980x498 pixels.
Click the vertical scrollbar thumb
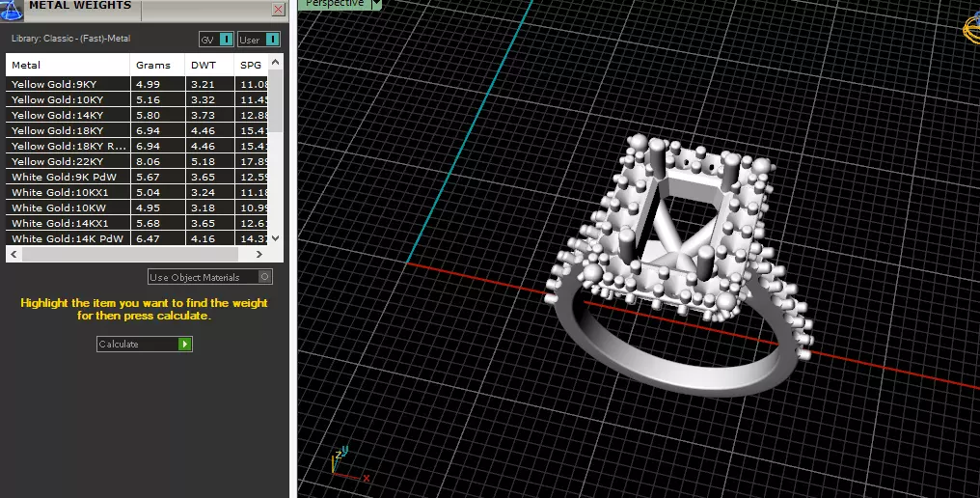click(276, 100)
